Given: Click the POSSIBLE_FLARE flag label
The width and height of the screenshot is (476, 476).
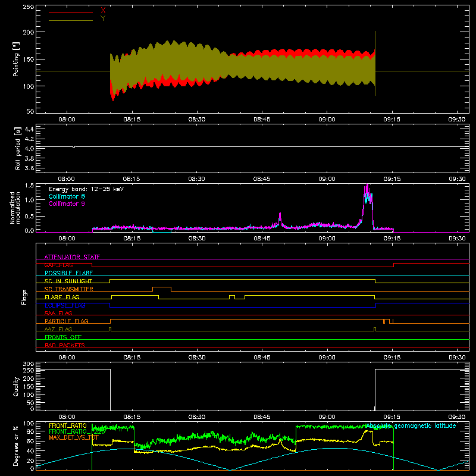Looking at the screenshot, I should click(68, 273).
